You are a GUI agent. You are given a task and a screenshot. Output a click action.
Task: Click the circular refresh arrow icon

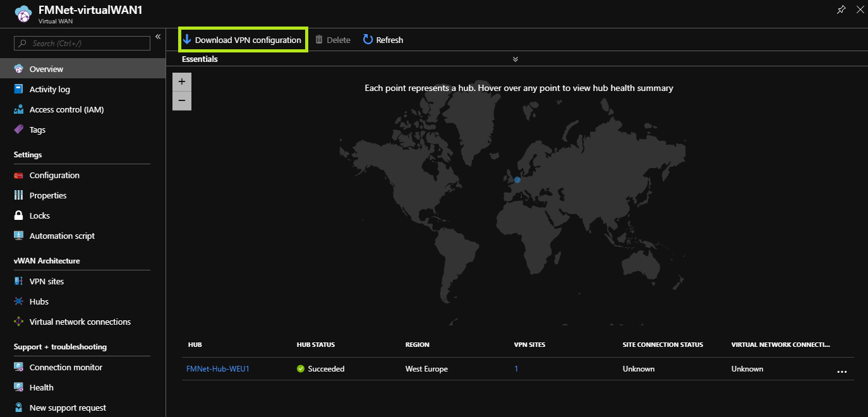point(368,40)
